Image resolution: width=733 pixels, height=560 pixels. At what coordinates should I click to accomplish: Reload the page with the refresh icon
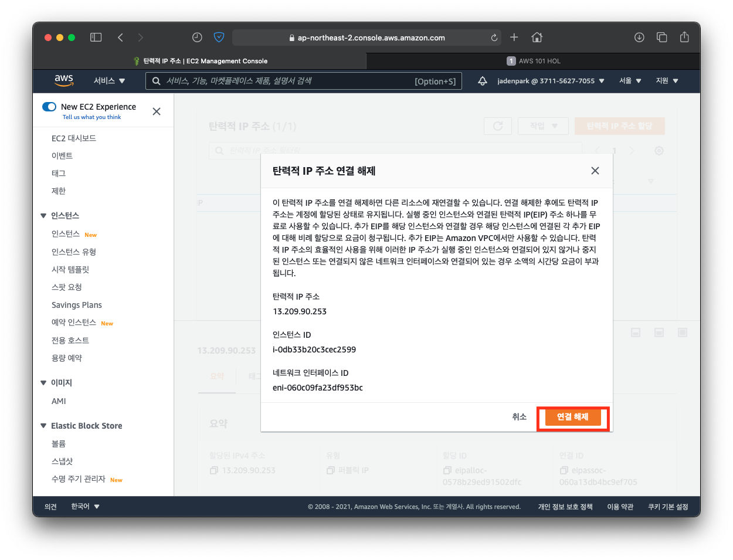[x=494, y=38]
